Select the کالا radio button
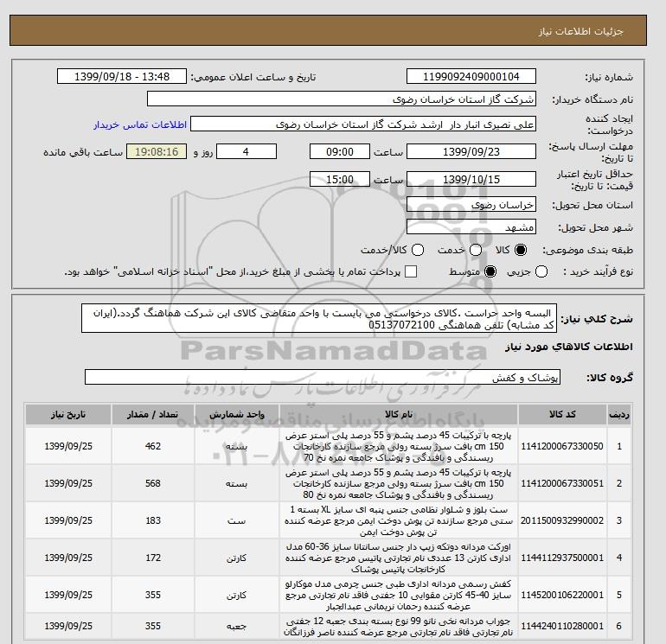 [x=520, y=250]
